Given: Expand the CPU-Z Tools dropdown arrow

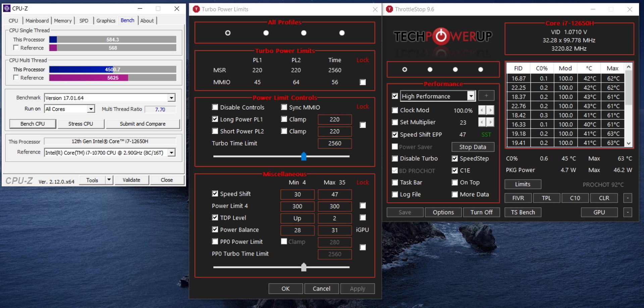Looking at the screenshot, I should click(x=109, y=180).
